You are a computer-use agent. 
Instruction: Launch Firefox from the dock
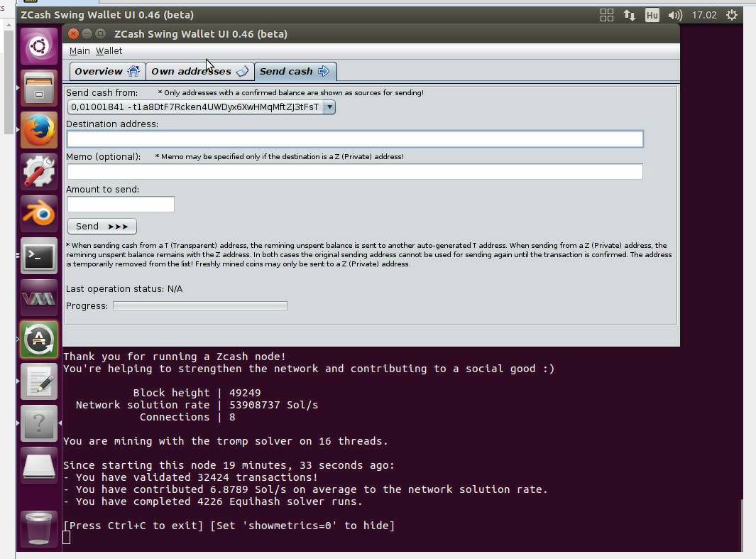39,130
